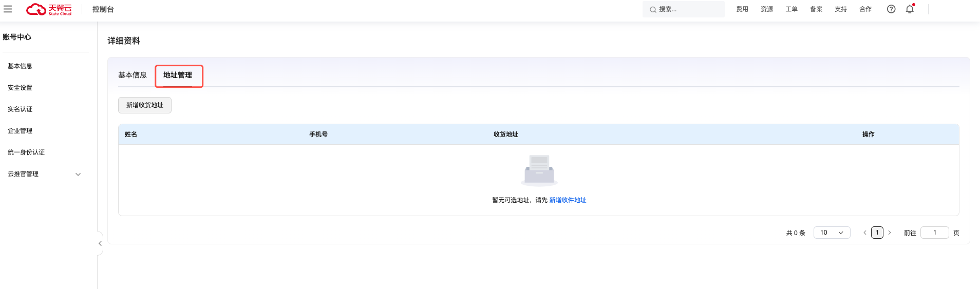
Task: Click the top search box
Action: [684, 9]
